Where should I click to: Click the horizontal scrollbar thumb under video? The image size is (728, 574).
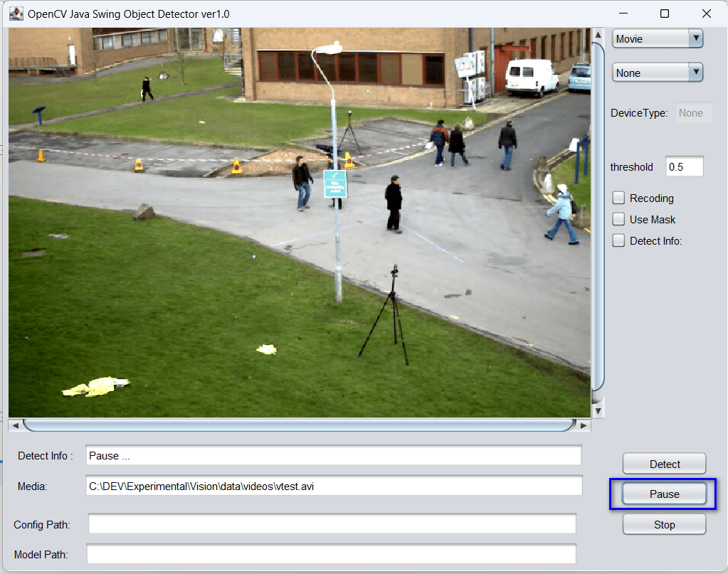point(300,425)
